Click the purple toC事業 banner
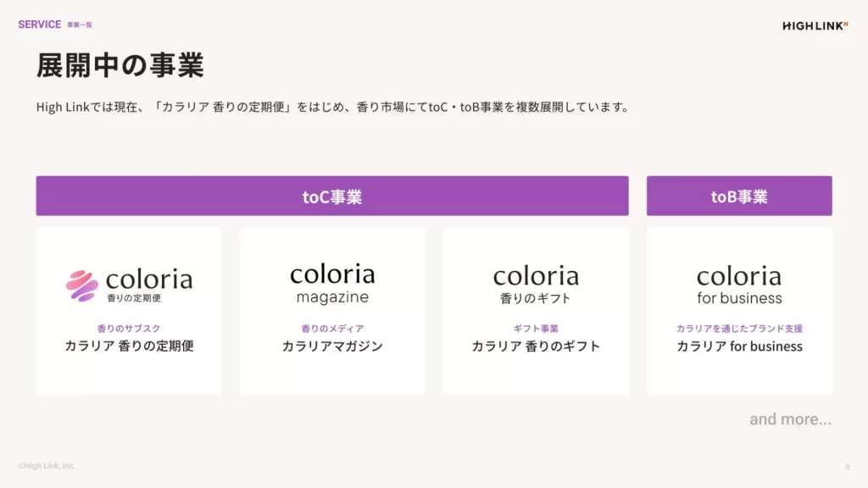868x488 pixels. (x=332, y=197)
